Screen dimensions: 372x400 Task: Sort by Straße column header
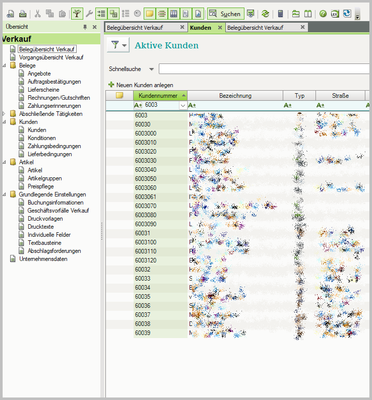click(x=340, y=96)
